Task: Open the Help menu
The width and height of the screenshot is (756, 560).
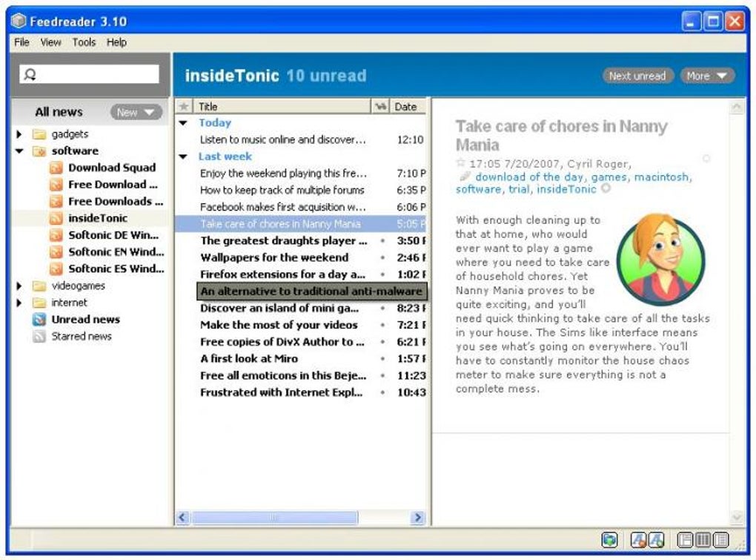Action: point(116,42)
